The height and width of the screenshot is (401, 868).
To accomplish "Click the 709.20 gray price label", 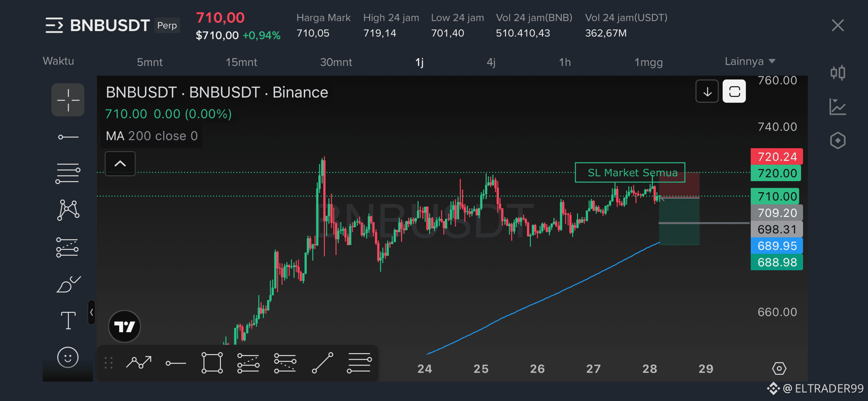I will (x=776, y=213).
